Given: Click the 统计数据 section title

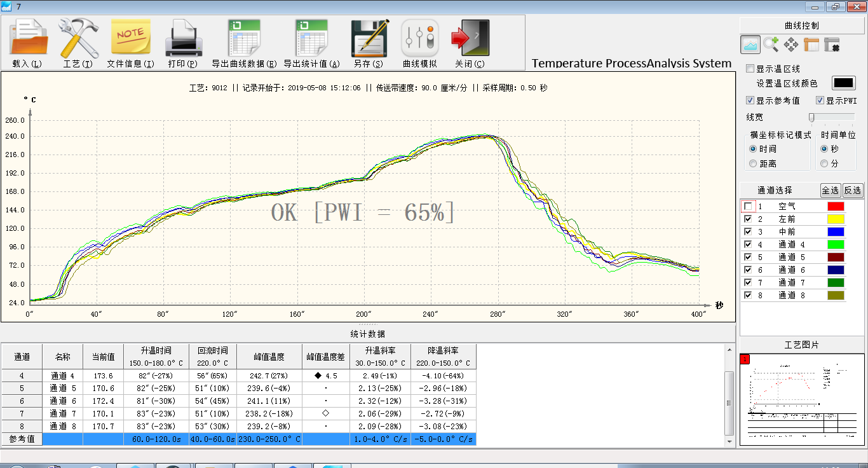Looking at the screenshot, I should point(368,333).
